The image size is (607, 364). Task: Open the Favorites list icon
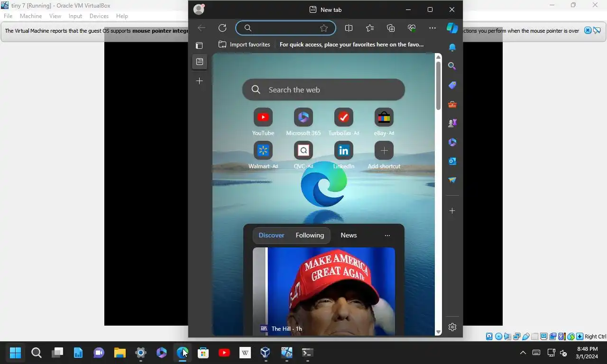click(x=370, y=28)
